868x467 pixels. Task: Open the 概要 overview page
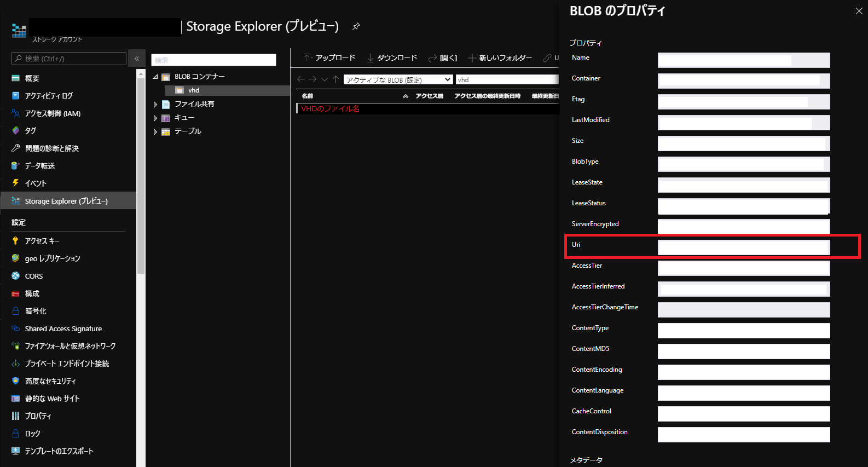[32, 78]
